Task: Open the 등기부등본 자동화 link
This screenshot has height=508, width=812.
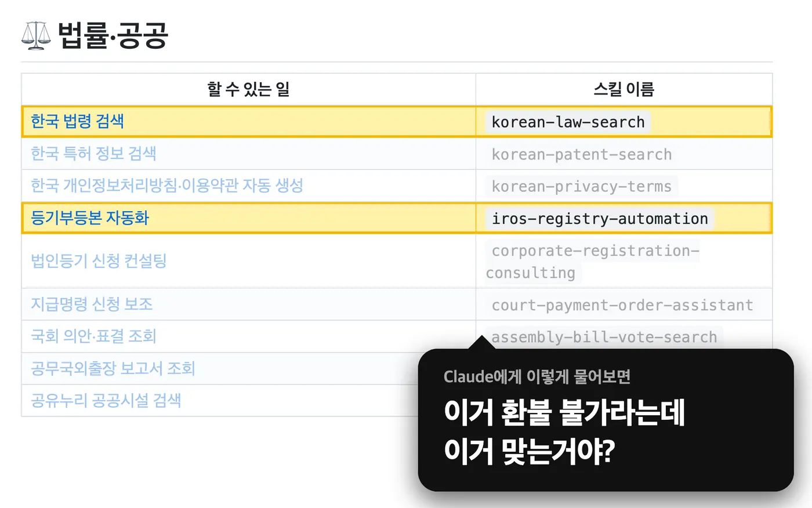Action: coord(90,218)
